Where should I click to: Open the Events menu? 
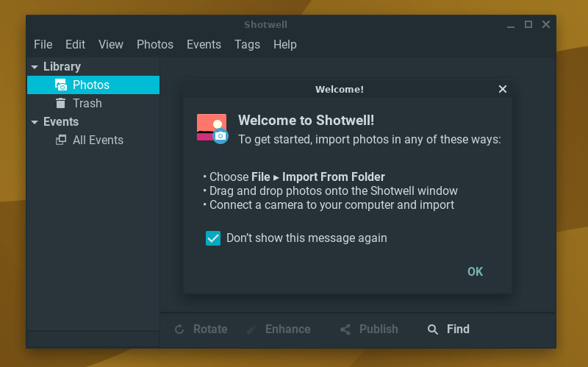click(x=204, y=44)
